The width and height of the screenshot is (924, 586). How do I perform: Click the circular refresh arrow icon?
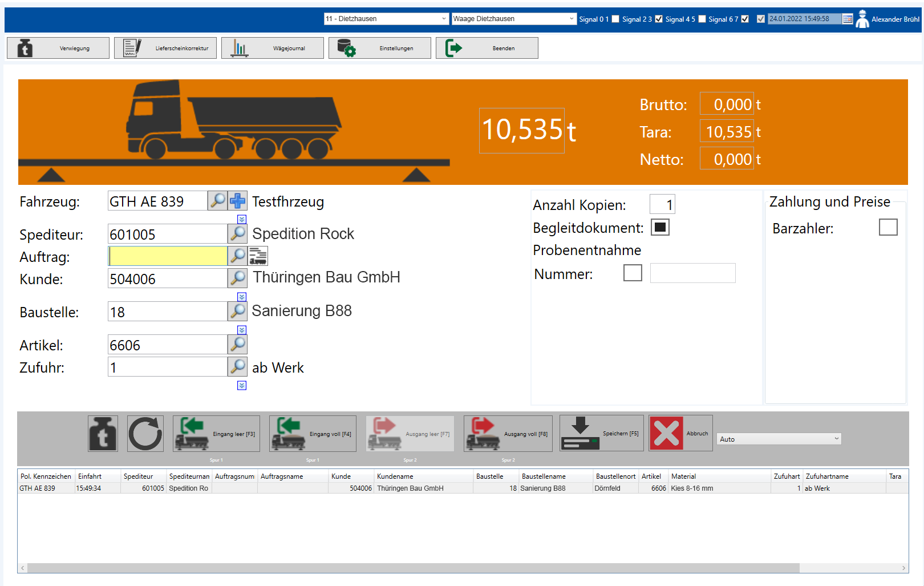[145, 434]
